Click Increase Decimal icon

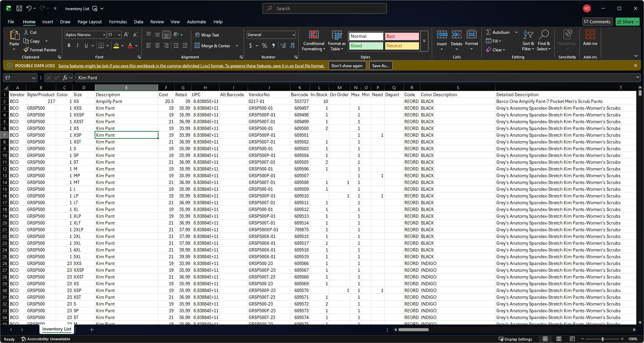click(x=283, y=46)
